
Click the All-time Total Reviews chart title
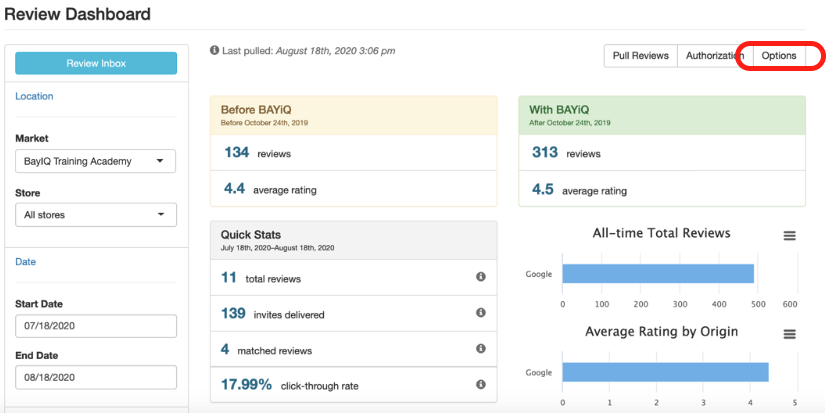[x=661, y=233]
